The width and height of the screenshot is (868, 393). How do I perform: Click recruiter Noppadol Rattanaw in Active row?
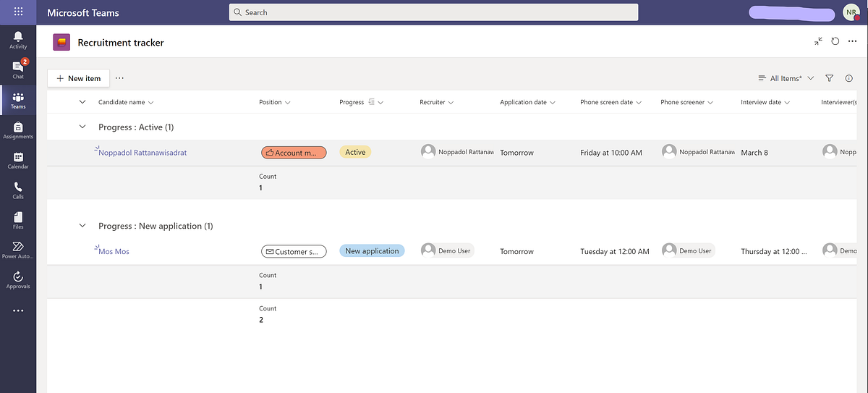coord(457,151)
